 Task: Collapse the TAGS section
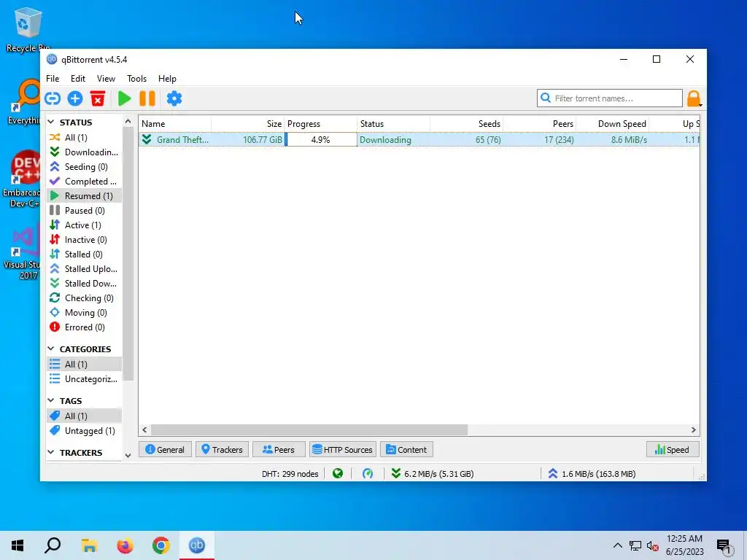(51, 401)
